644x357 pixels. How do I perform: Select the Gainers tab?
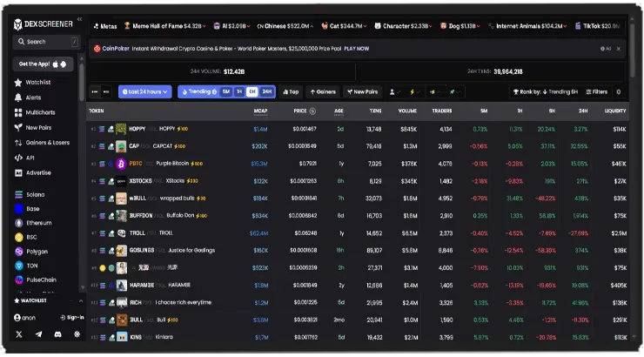click(323, 92)
